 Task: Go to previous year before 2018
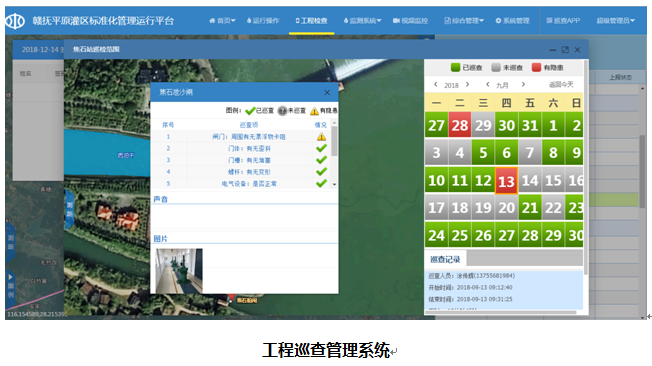(435, 84)
